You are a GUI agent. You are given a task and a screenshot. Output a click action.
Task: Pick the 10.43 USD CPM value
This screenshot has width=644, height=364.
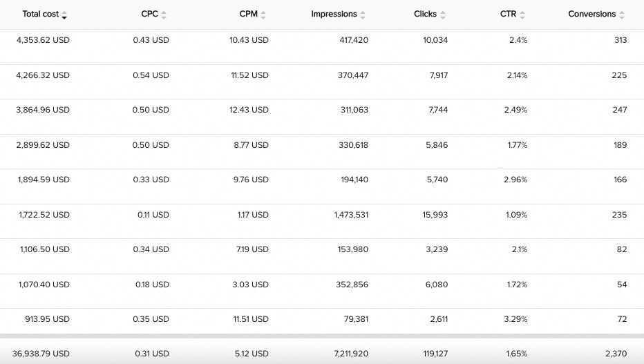249,40
